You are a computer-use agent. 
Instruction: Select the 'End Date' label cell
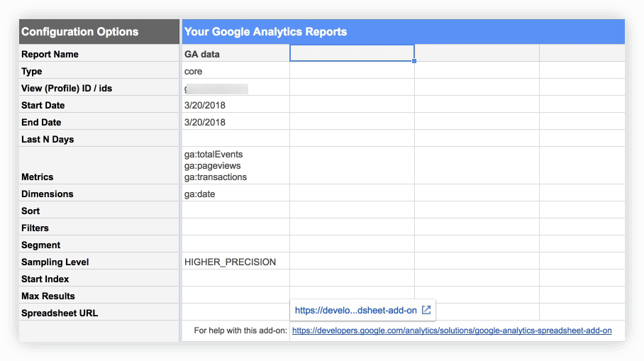(99, 122)
